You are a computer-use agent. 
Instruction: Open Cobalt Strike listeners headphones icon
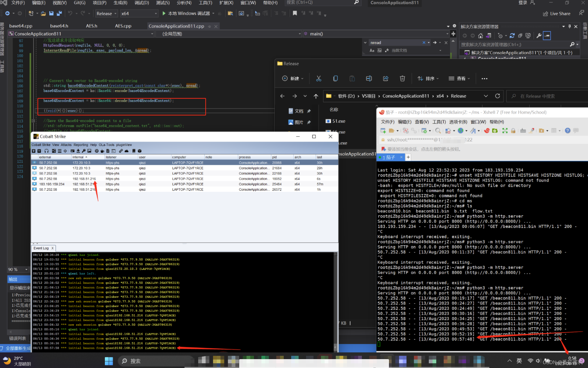pyautogui.click(x=46, y=151)
